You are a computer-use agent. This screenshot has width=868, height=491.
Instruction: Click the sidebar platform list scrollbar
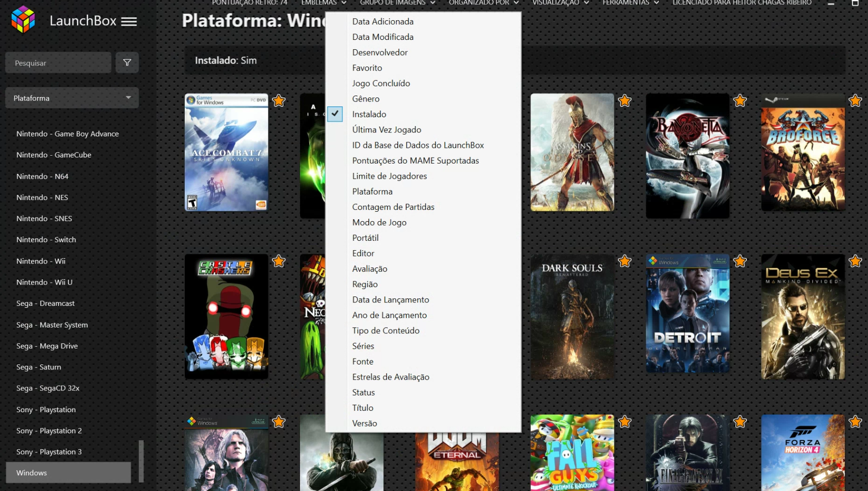tap(141, 461)
